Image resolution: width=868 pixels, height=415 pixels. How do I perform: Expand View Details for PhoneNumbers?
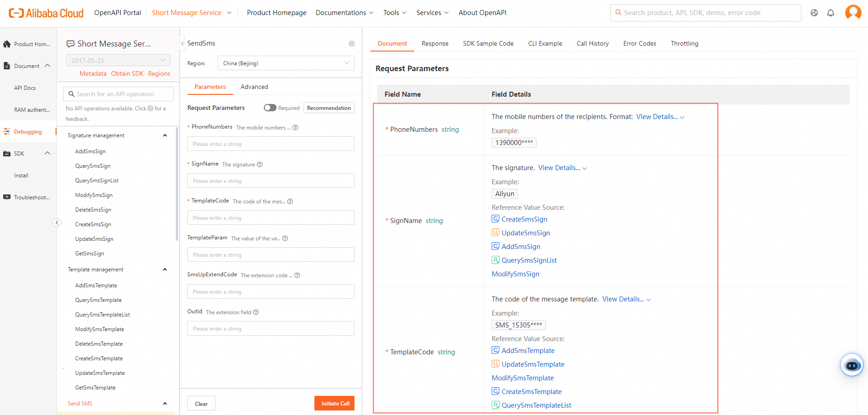[660, 117]
